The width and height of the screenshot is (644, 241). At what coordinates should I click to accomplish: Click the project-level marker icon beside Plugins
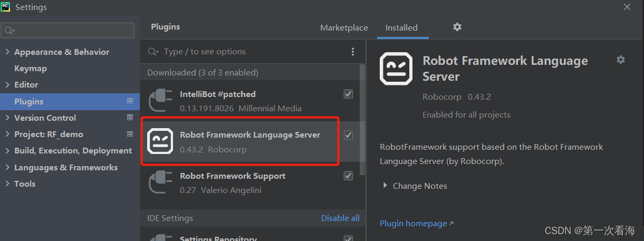(130, 101)
